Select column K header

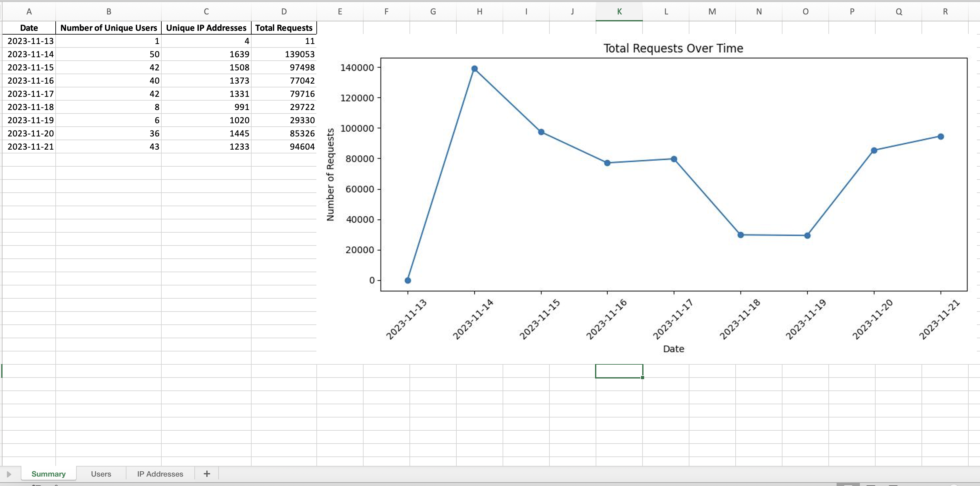click(619, 11)
